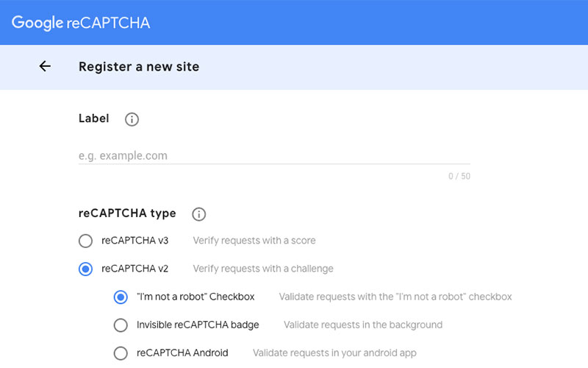The image size is (588, 368).
Task: Select the reCAPTCHA Android radio button
Action: [121, 353]
